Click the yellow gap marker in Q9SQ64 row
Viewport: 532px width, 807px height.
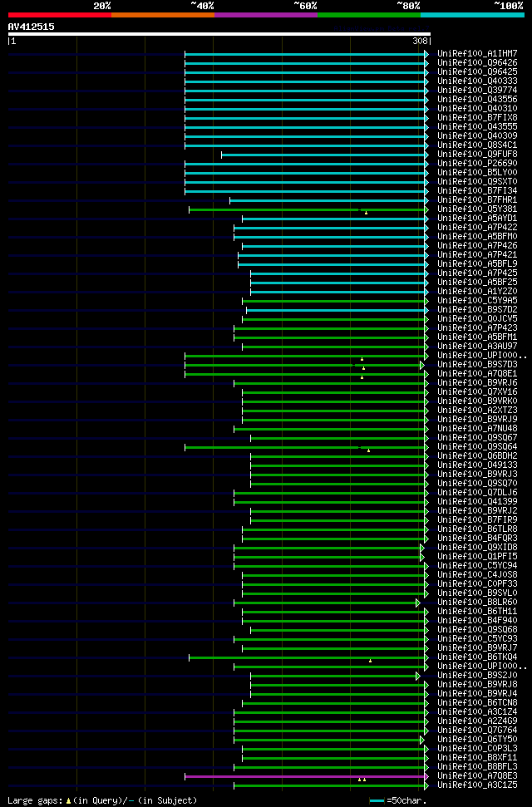click(369, 450)
